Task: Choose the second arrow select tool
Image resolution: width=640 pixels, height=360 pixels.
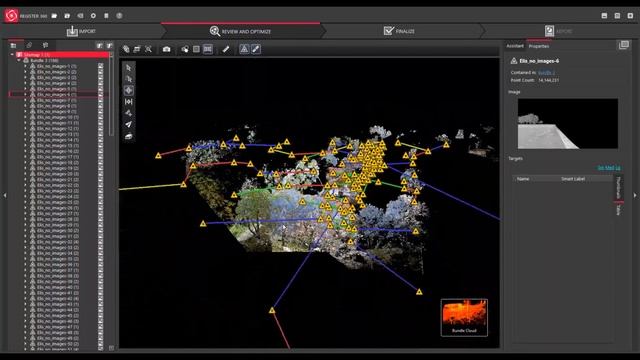Action: (129, 79)
